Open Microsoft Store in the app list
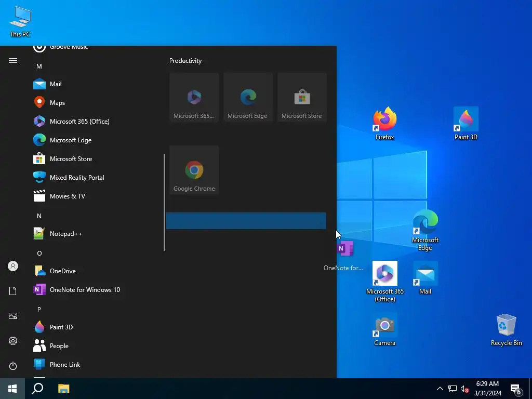532x399 pixels. [x=95, y=158]
